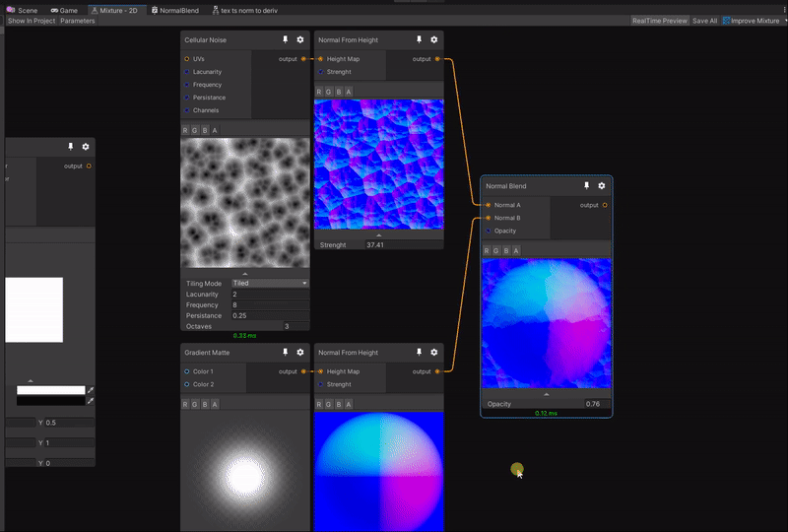Screen dimensions: 788x532
Task: Click eyedropper beside the black color field
Action: click(91, 401)
